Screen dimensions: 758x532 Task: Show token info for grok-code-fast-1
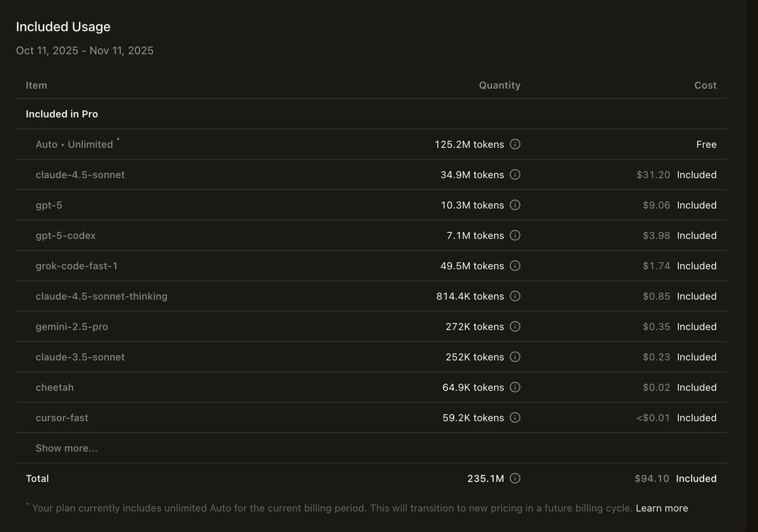point(515,266)
